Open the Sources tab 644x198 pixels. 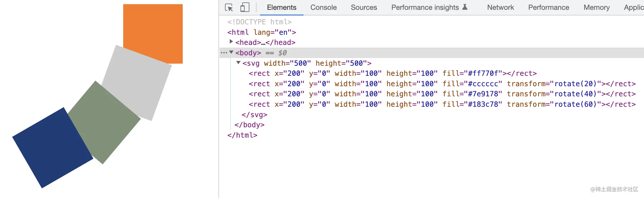pos(364,7)
